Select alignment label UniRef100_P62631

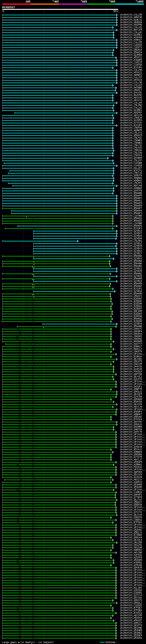pos(131,467)
